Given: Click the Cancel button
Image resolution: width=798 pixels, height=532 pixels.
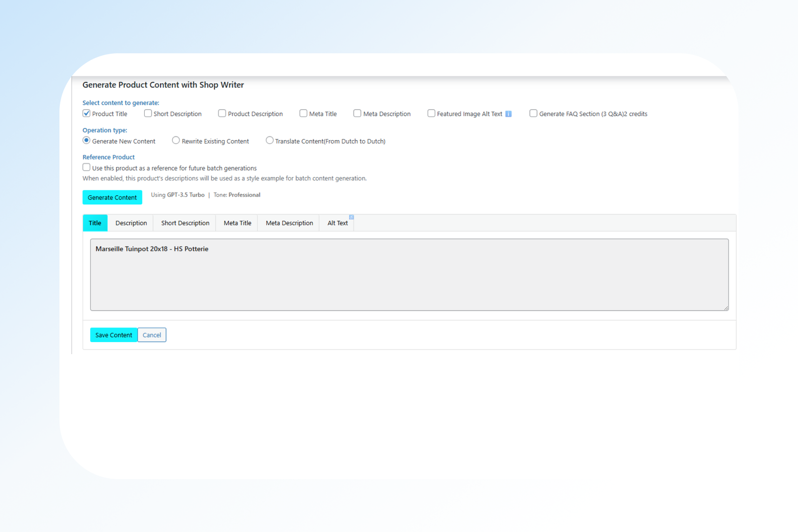Looking at the screenshot, I should coord(152,335).
